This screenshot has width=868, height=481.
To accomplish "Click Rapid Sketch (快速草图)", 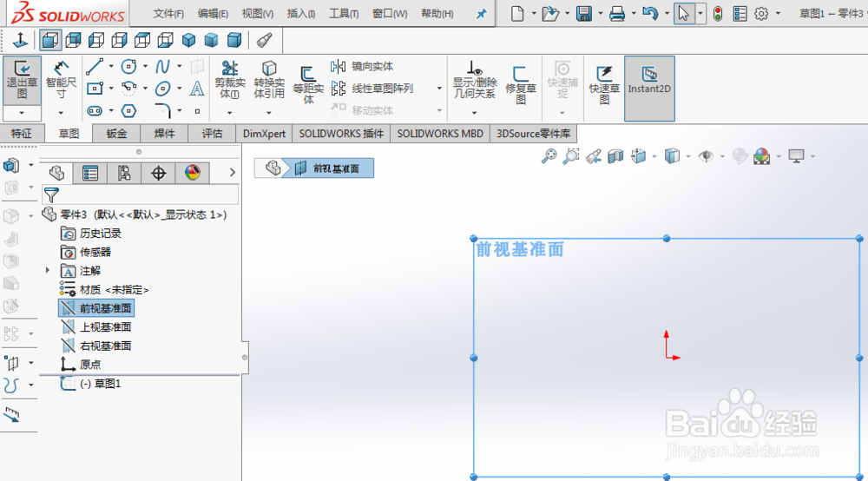I will (604, 84).
